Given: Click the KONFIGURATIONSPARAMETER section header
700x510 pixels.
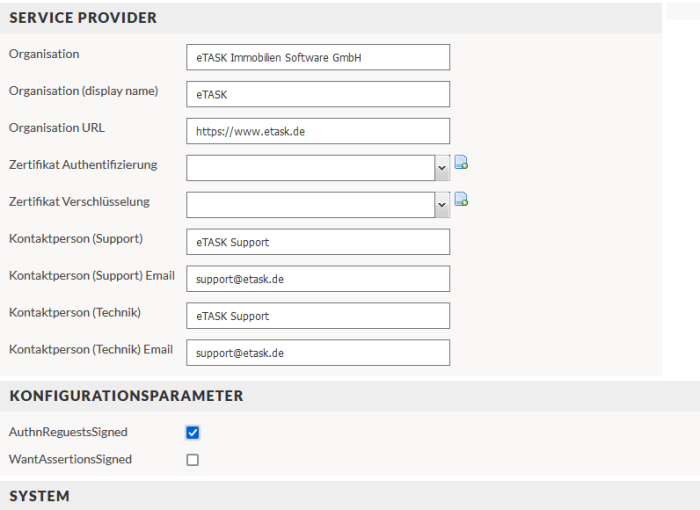Looking at the screenshot, I should coord(350,396).
